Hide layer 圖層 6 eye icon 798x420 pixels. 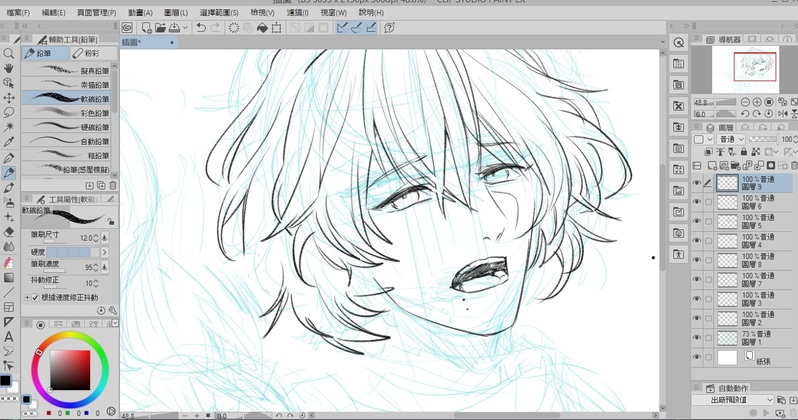(697, 202)
